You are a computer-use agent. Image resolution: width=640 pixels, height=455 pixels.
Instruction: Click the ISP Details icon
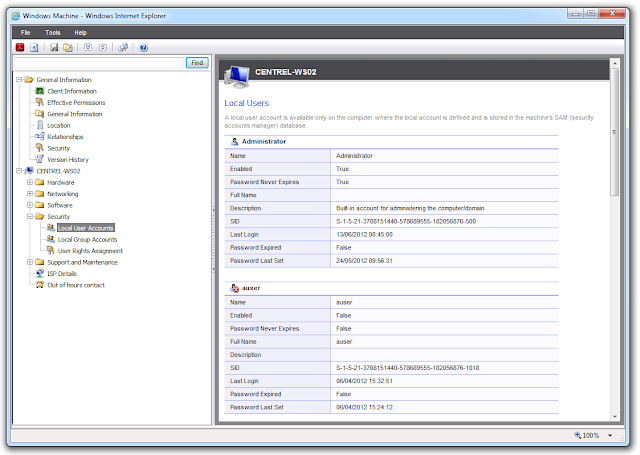(x=40, y=273)
